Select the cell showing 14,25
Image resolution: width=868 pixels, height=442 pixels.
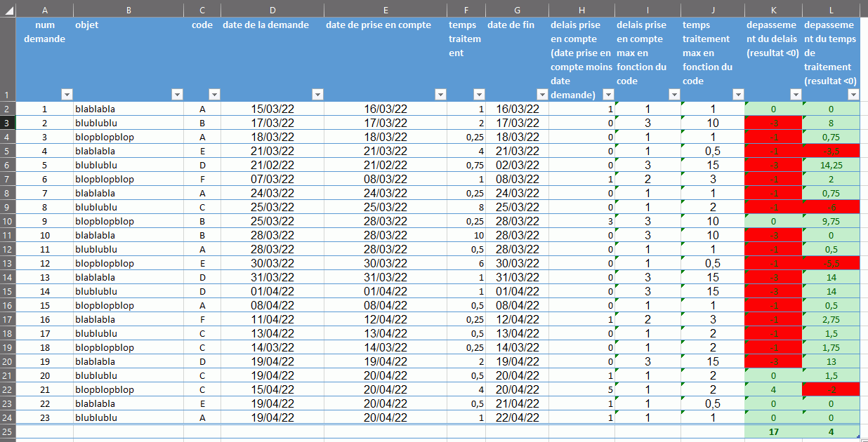(831, 165)
